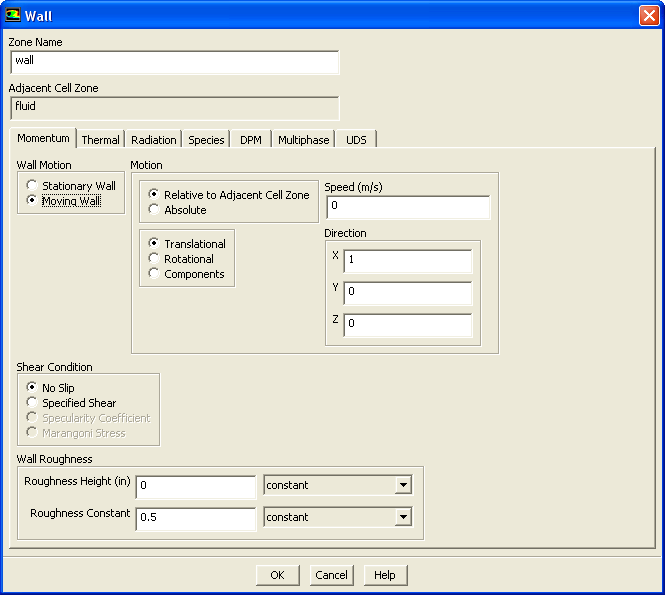
Task: Click the Speed (m/s) input field
Action: [x=408, y=207]
